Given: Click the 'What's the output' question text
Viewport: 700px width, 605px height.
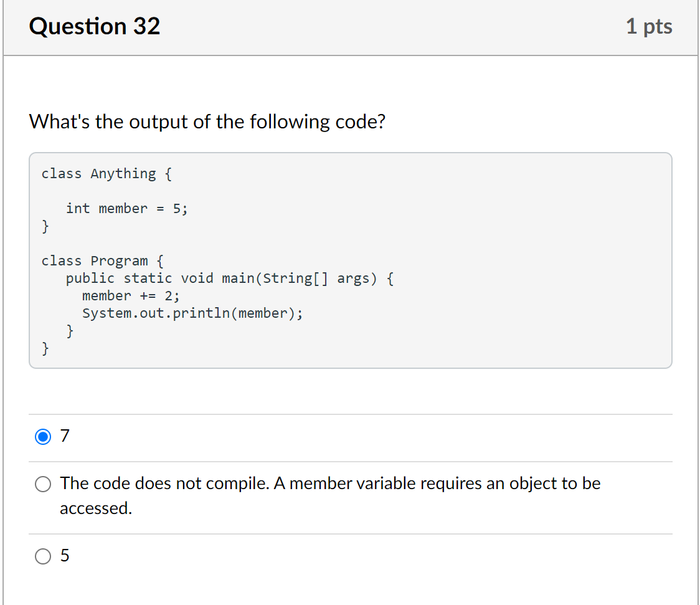Looking at the screenshot, I should click(x=207, y=121).
